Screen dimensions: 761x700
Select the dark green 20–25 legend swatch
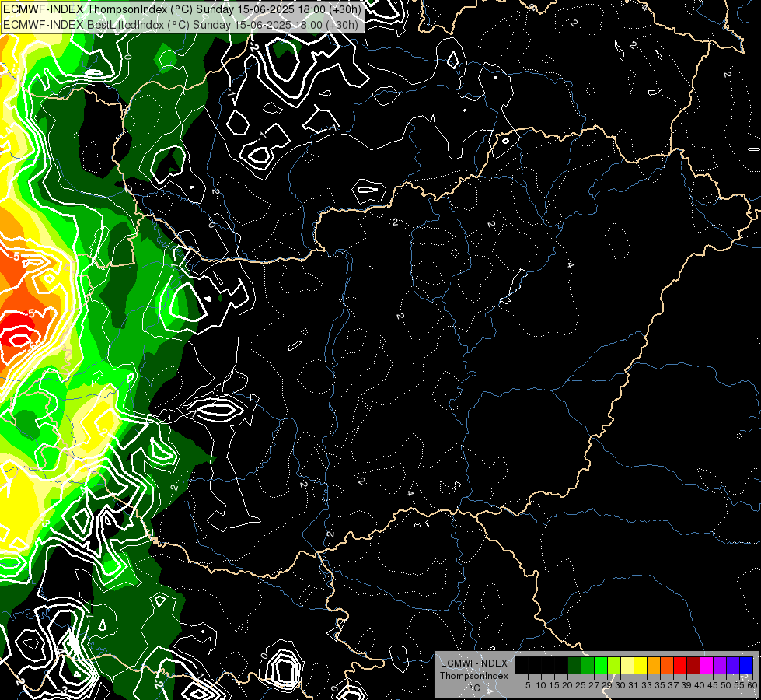pyautogui.click(x=574, y=665)
